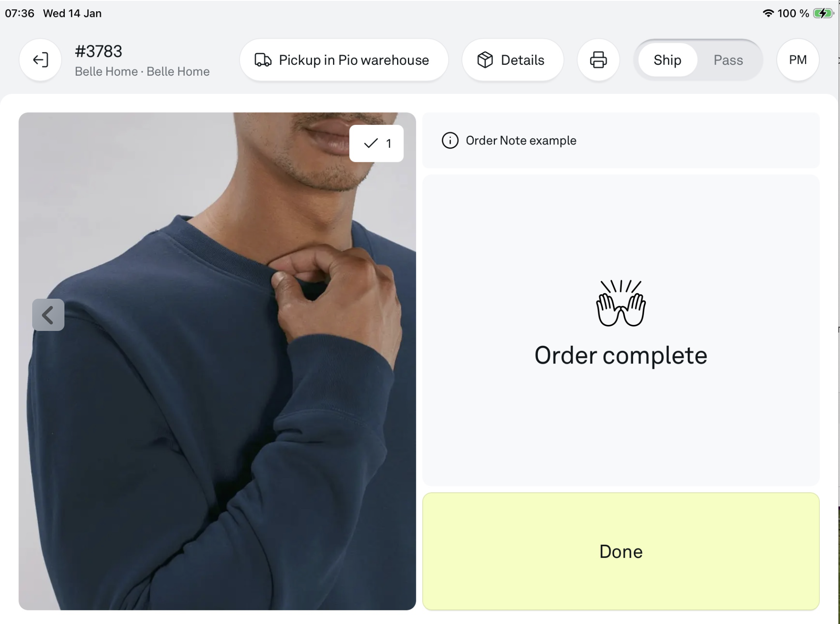The width and height of the screenshot is (840, 624).
Task: Click the info icon beside order note
Action: pos(450,141)
